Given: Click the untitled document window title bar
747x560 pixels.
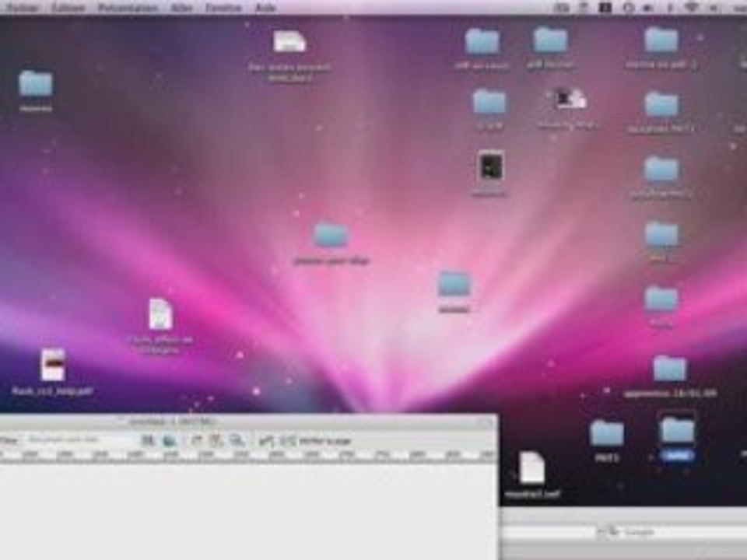Looking at the screenshot, I should point(247,421).
